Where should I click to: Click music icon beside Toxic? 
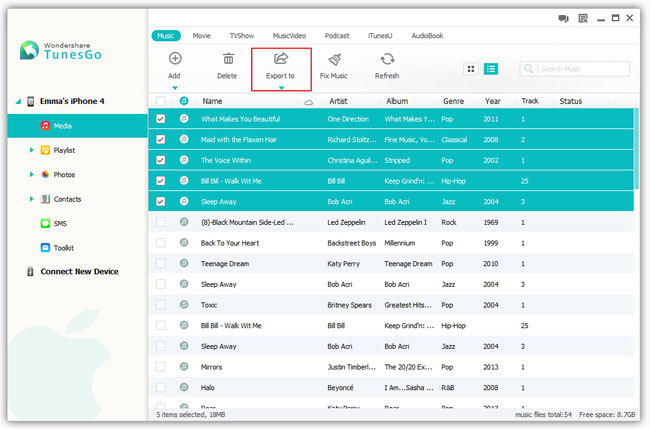tap(184, 305)
